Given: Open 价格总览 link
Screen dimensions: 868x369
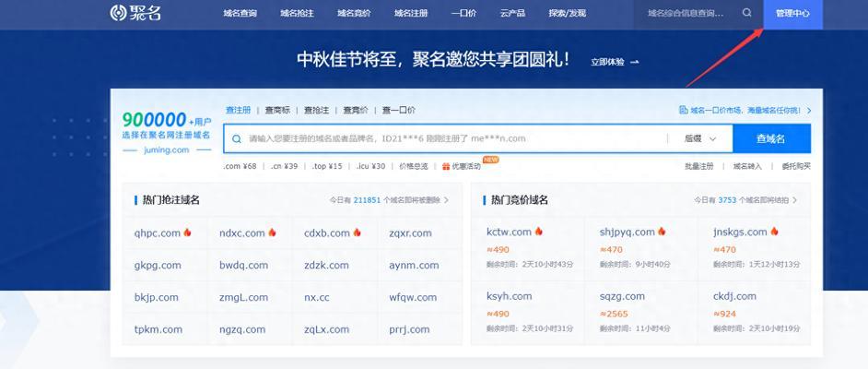Looking at the screenshot, I should point(414,166).
